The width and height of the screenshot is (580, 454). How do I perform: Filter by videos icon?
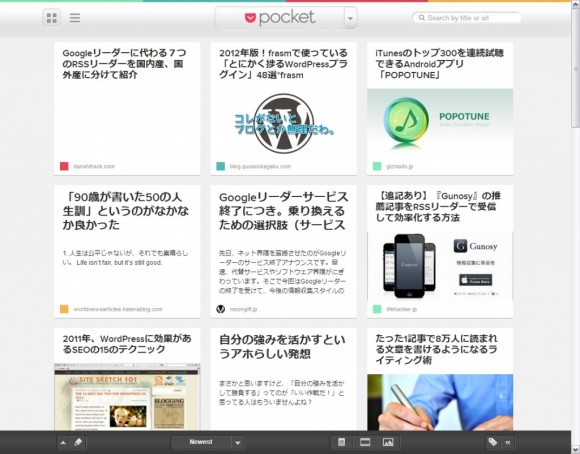[x=365, y=442]
